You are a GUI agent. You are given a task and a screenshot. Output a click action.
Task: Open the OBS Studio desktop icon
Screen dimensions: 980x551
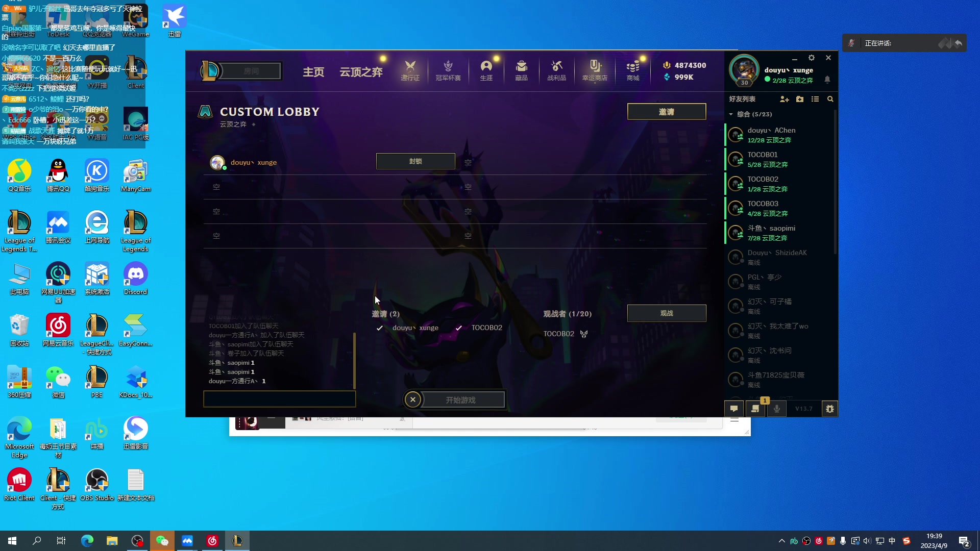tap(97, 485)
